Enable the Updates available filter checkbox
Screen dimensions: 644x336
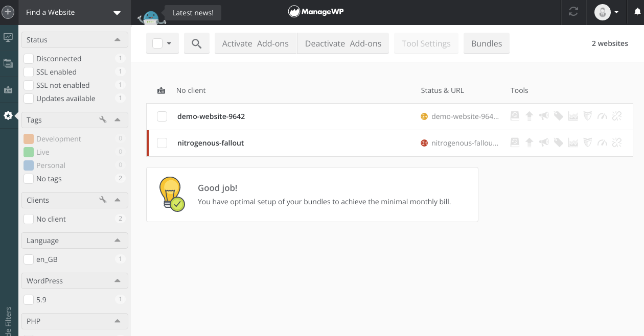coord(29,99)
